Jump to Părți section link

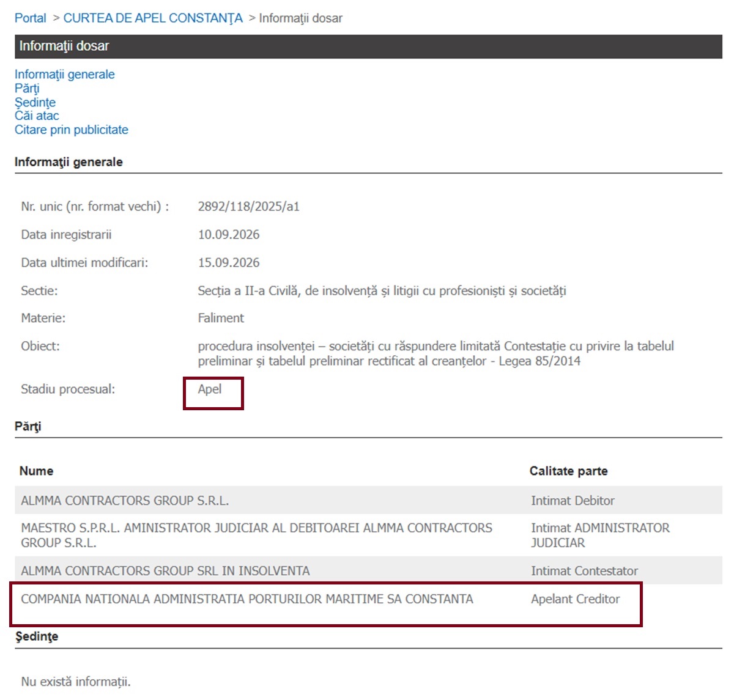(x=27, y=89)
